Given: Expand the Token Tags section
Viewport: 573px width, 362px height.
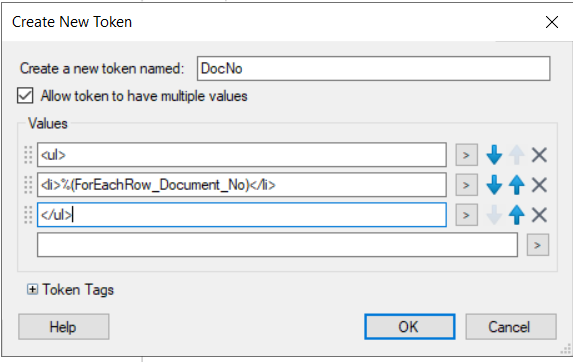Looking at the screenshot, I should click(x=32, y=290).
